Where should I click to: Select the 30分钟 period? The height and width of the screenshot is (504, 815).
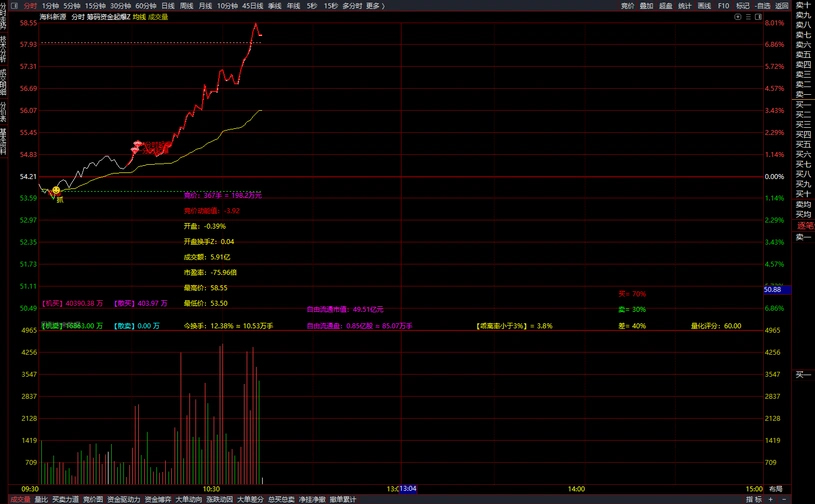tap(121, 6)
